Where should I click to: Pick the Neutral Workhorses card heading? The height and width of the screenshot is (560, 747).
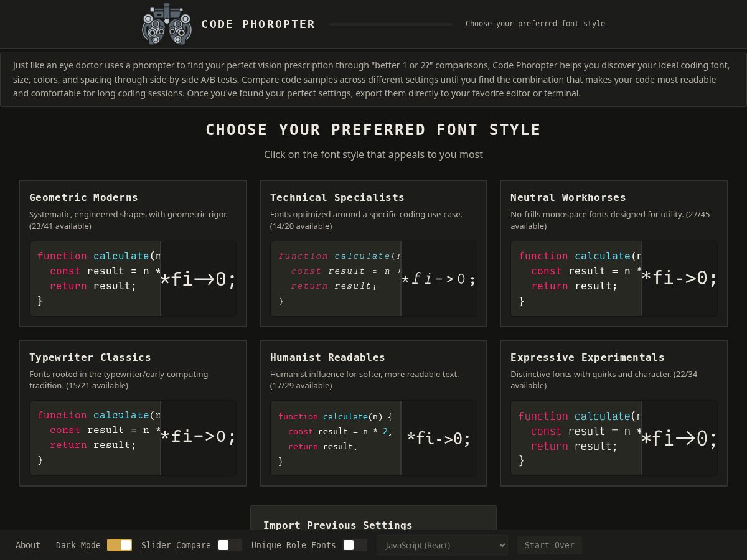click(568, 197)
